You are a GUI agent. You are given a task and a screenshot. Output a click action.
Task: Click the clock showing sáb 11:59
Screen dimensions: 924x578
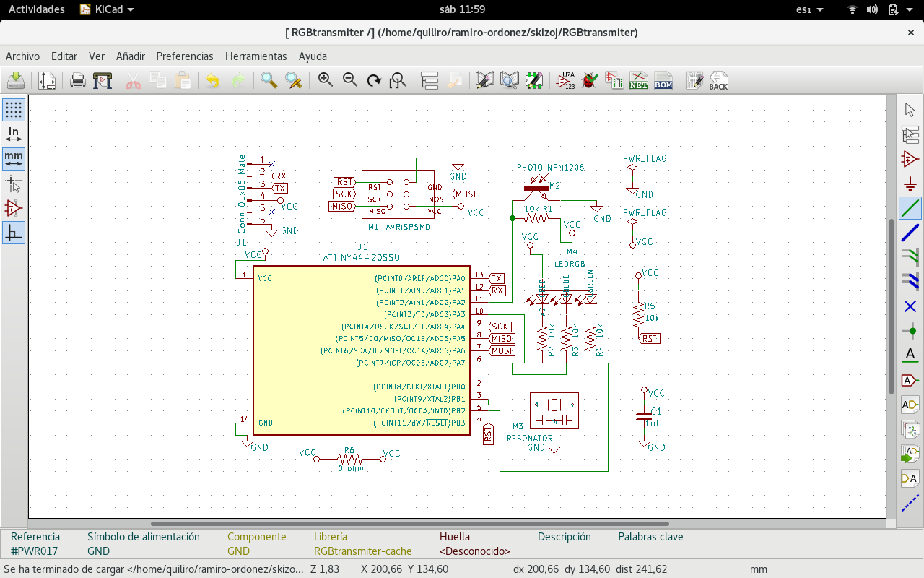[462, 9]
